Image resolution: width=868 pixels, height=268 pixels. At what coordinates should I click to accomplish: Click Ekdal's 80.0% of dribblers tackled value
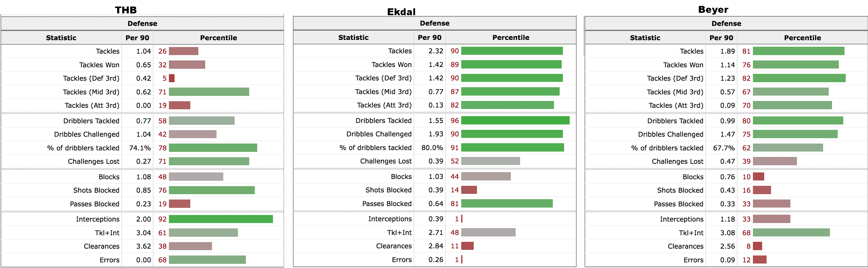click(x=432, y=147)
